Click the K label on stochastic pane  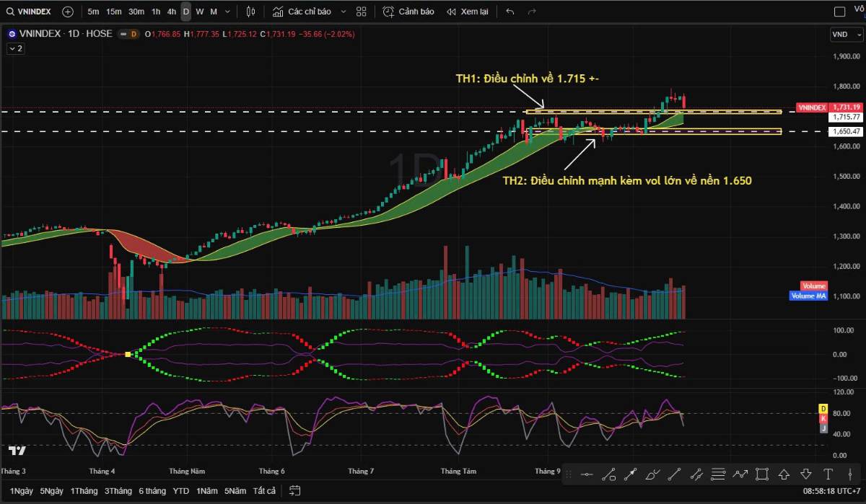coord(823,418)
